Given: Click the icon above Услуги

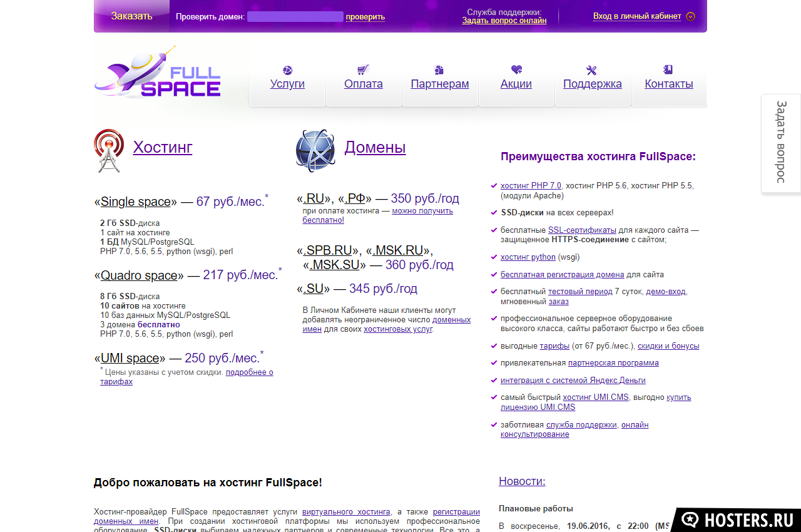Looking at the screenshot, I should [x=287, y=70].
